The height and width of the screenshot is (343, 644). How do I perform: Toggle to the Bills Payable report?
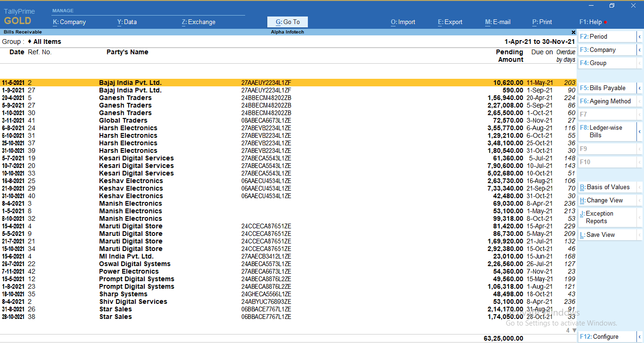pyautogui.click(x=607, y=88)
